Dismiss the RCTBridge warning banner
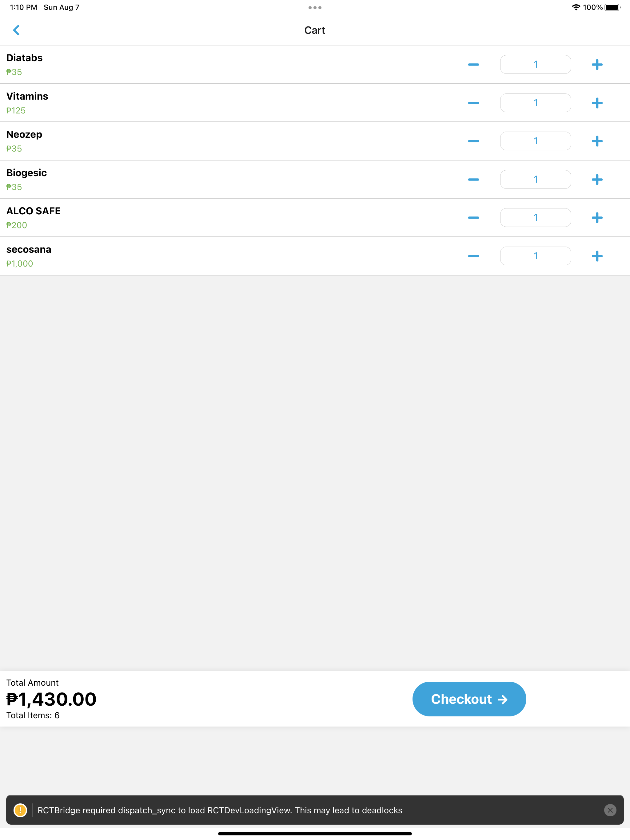 point(610,810)
